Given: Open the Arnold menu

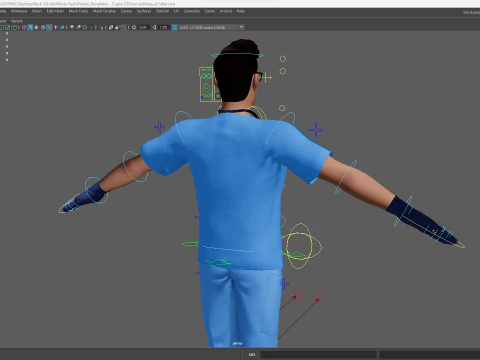Looking at the screenshot, I should (x=226, y=11).
